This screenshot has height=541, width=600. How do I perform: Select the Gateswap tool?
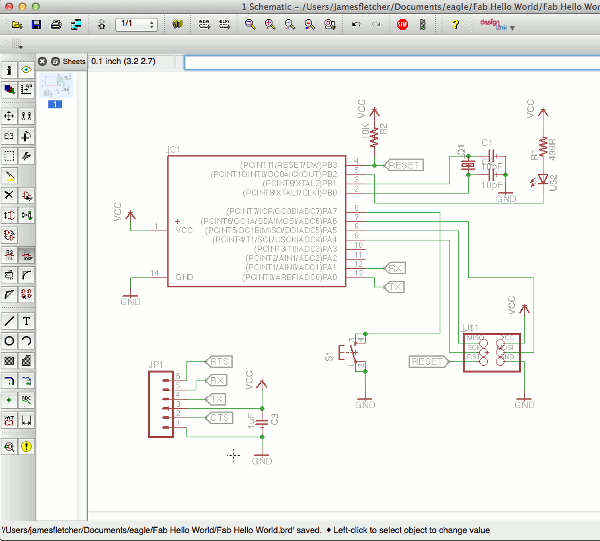pyautogui.click(x=26, y=215)
